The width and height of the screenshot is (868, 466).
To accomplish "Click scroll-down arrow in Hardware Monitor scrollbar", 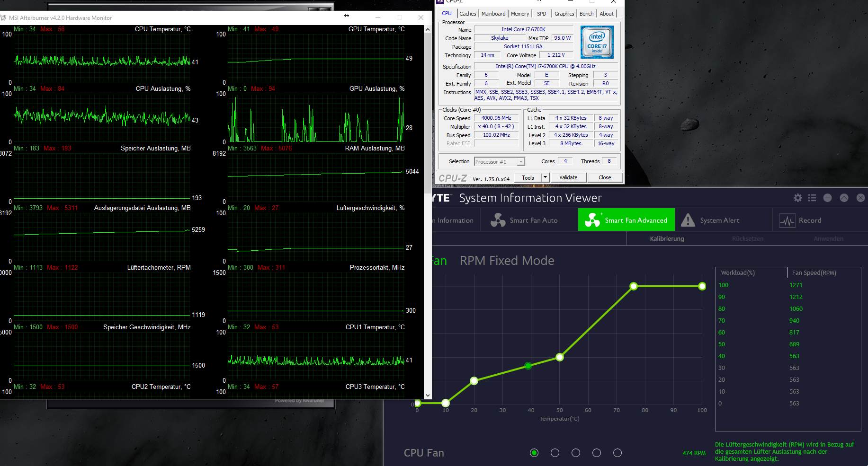I will (x=428, y=396).
